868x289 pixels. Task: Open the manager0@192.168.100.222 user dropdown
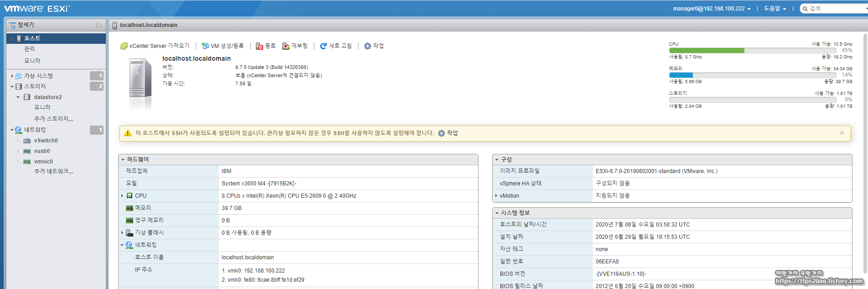tap(712, 9)
